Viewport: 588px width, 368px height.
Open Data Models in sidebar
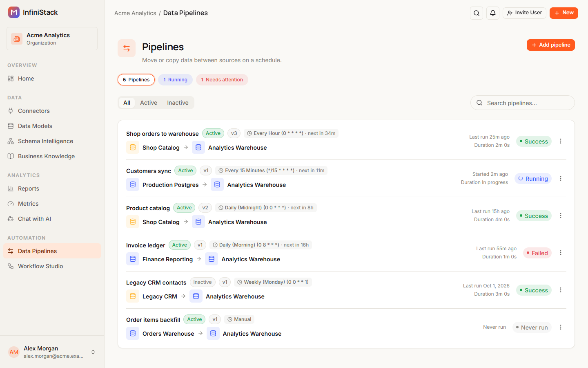tap(52, 126)
